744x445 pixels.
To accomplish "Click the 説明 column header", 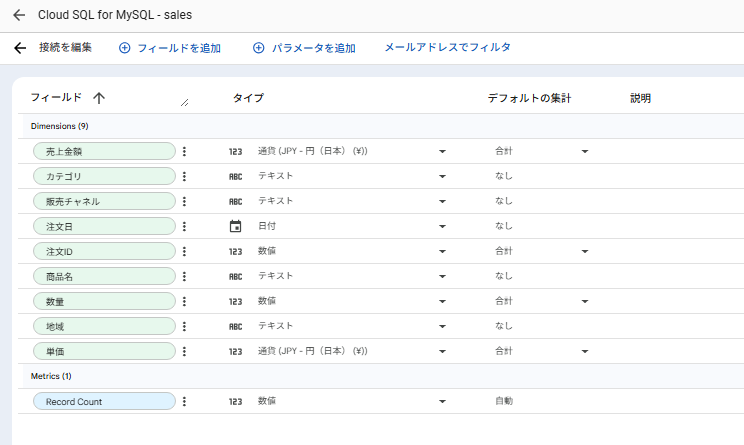I will pos(640,98).
